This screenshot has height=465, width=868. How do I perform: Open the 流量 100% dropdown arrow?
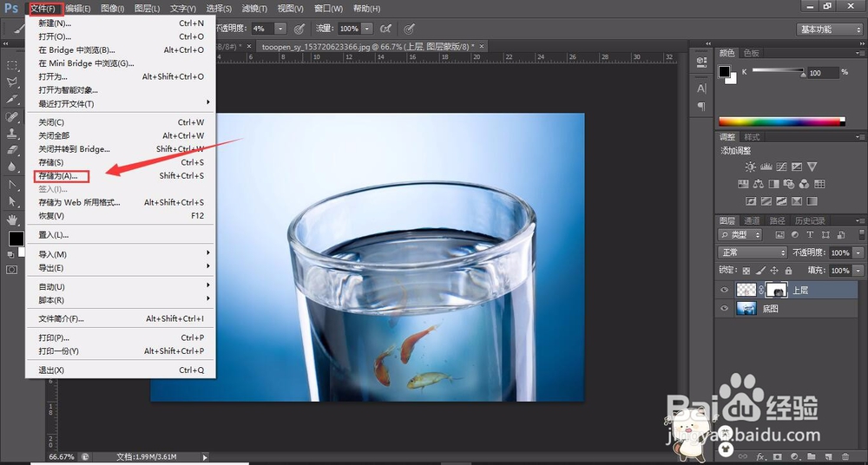[x=367, y=29]
